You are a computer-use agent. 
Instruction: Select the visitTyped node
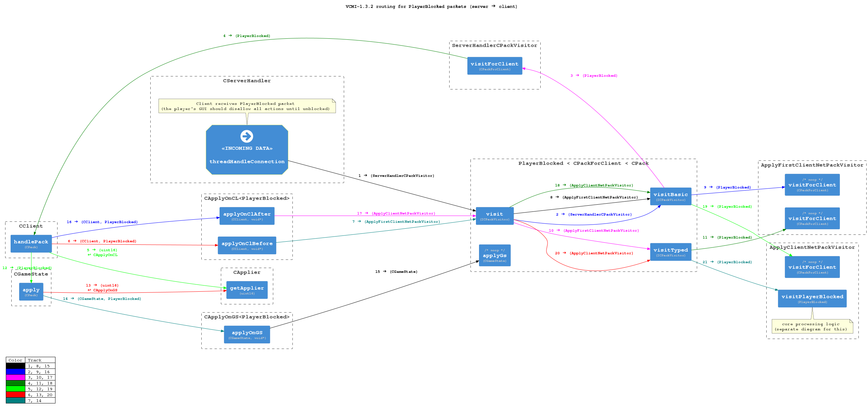point(670,252)
